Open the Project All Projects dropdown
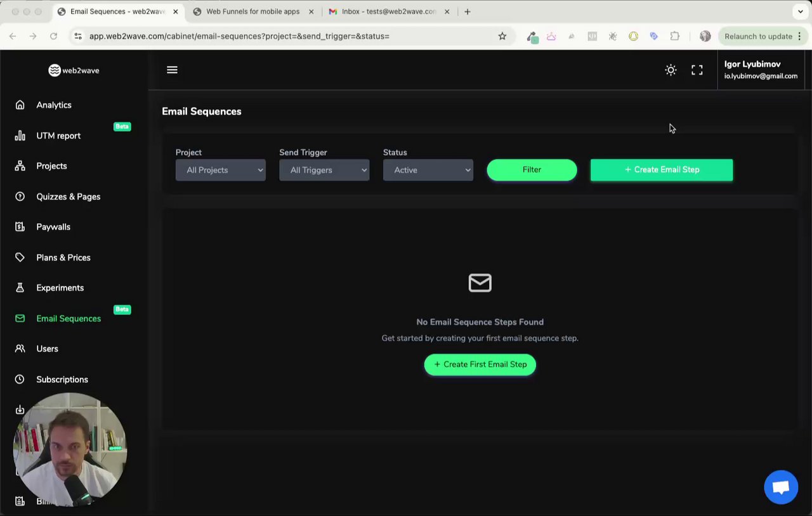812x516 pixels. click(x=221, y=170)
